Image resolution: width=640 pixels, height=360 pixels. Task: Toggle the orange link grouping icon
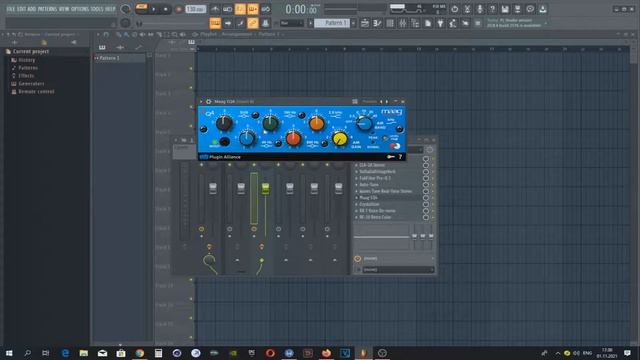[253, 23]
